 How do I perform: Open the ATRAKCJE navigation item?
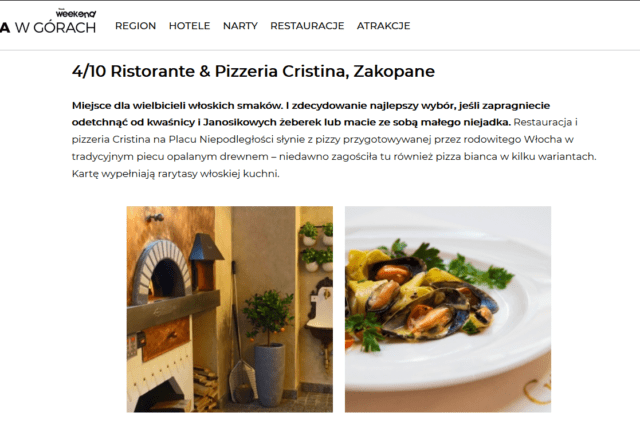tap(383, 26)
